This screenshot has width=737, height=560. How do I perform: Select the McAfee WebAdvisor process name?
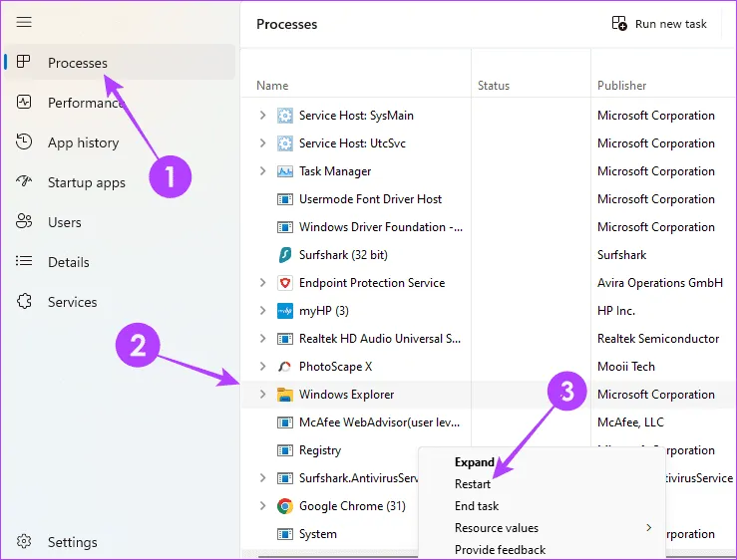tap(379, 422)
